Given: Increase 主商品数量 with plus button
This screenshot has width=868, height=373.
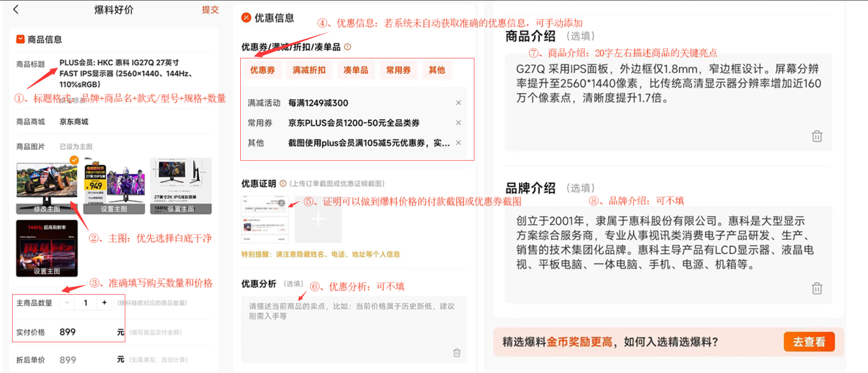Looking at the screenshot, I should coord(104,303).
